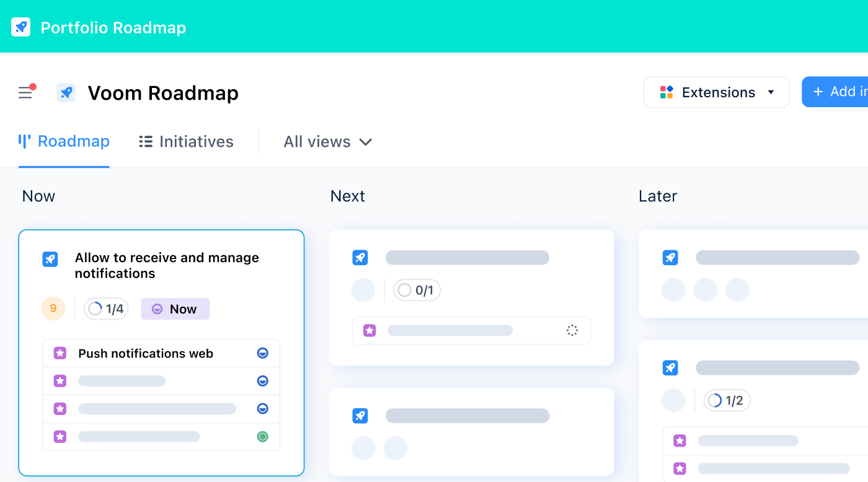Click the 0/1 progress pill in Next column
868x482 pixels.
click(x=417, y=290)
